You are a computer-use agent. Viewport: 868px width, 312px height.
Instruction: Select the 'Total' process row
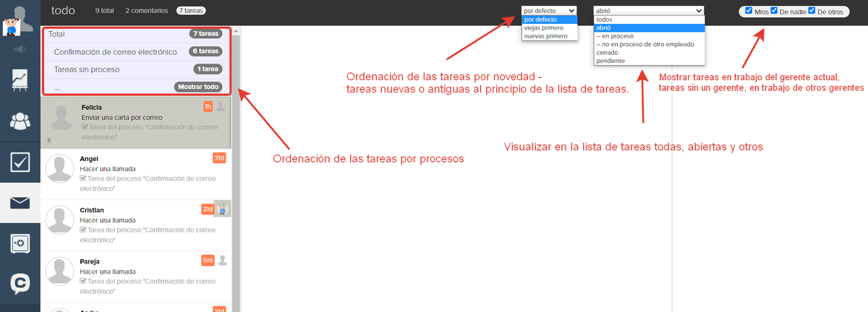coord(137,34)
